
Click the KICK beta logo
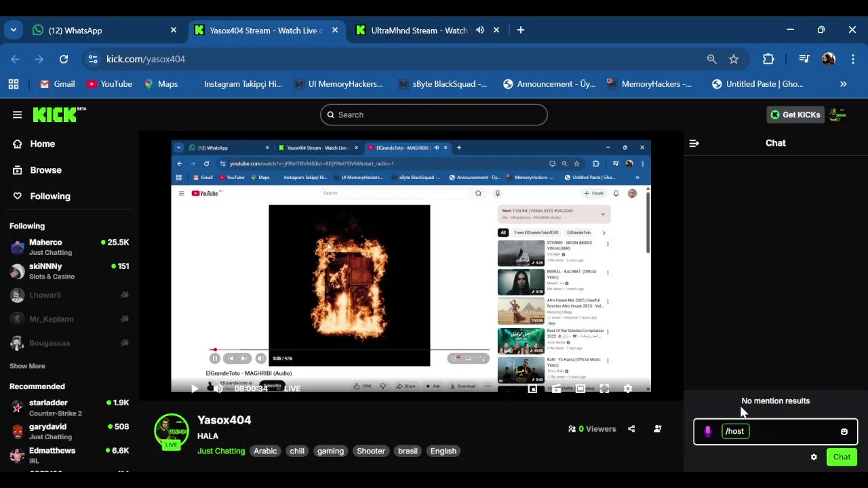[x=59, y=115]
